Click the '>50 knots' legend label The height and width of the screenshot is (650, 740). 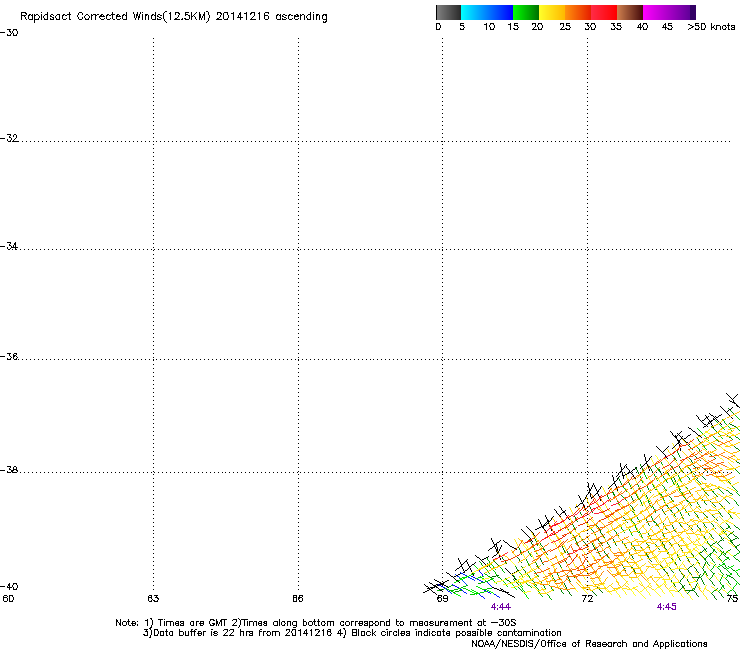click(711, 27)
